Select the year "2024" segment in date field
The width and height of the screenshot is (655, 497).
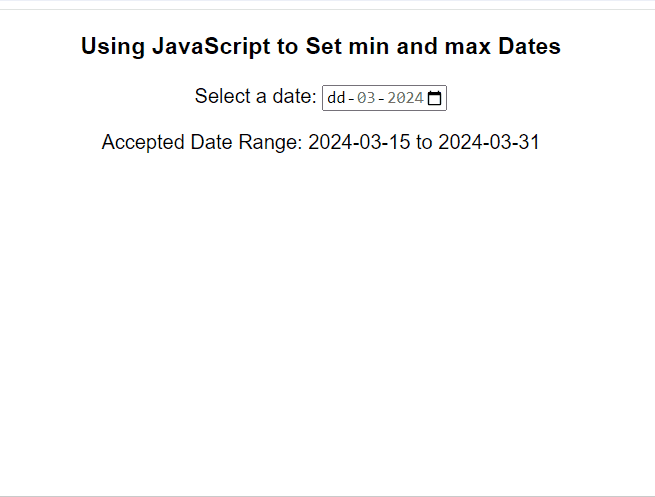click(405, 98)
